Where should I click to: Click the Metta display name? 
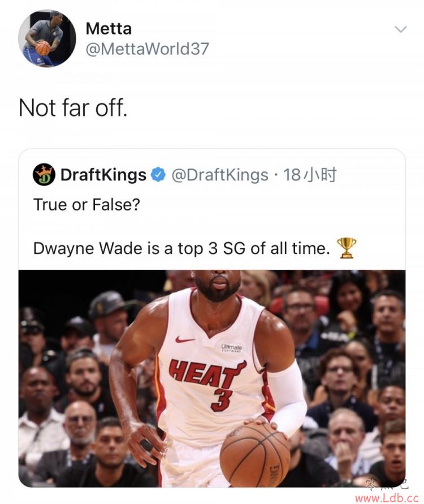pos(109,29)
